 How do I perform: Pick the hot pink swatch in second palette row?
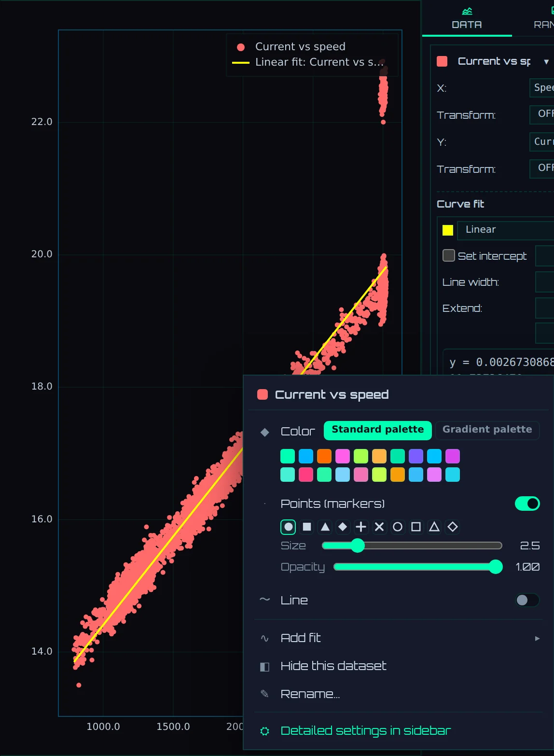coord(306,475)
